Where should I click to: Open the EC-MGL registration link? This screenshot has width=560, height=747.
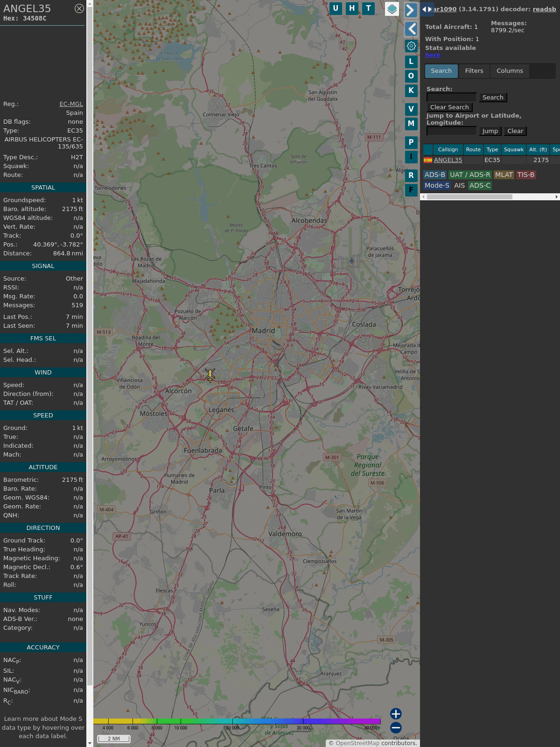coord(71,104)
